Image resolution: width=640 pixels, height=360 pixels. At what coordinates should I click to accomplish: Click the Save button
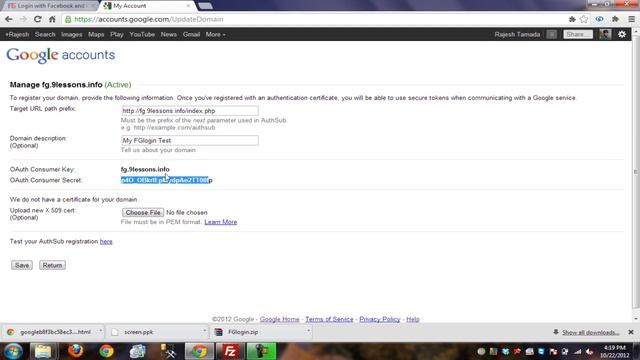point(22,265)
